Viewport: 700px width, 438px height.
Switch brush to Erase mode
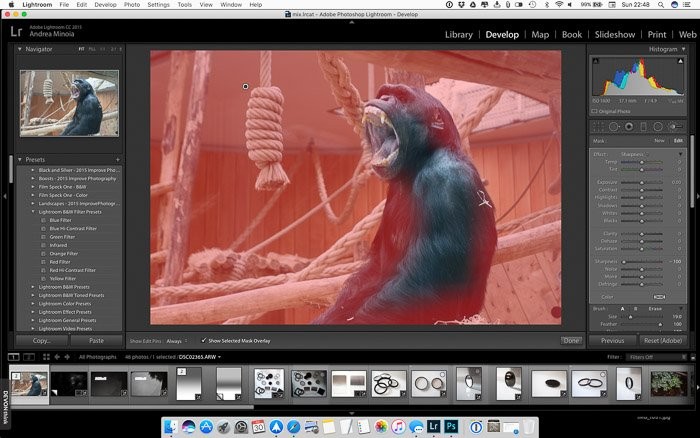(x=655, y=309)
